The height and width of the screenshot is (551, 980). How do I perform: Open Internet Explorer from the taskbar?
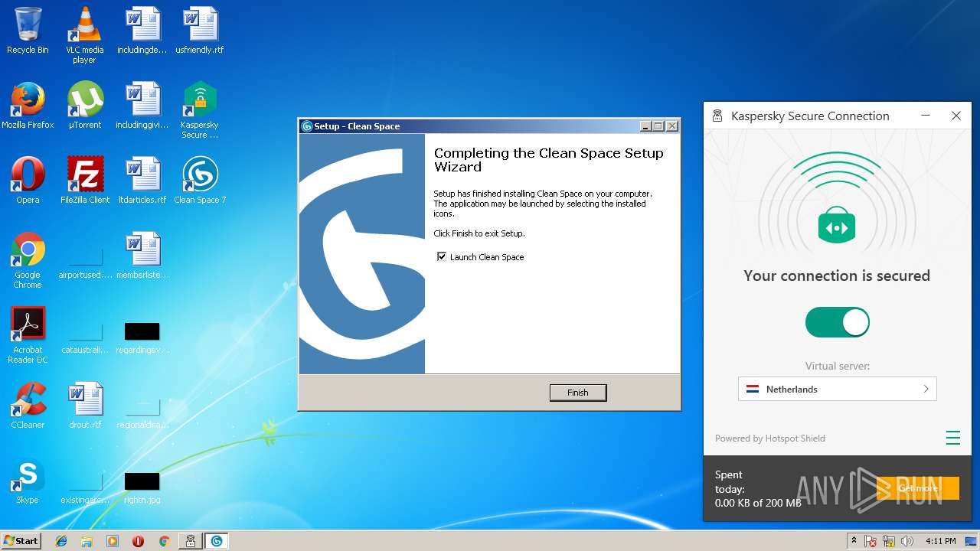tap(61, 541)
